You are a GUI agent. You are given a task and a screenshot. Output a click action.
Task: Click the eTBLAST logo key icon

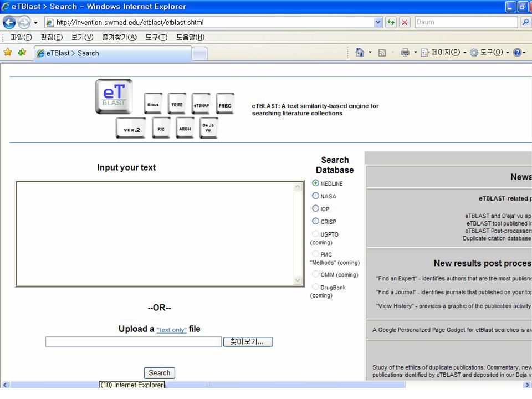(x=114, y=96)
